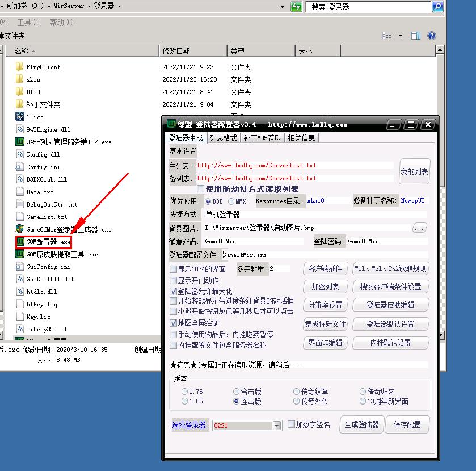Select the 1.76 version radio

click(184, 392)
